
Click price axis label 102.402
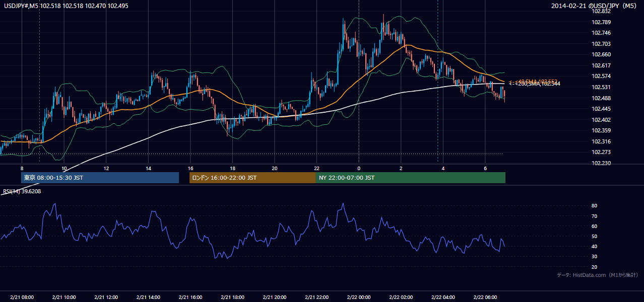click(x=601, y=120)
